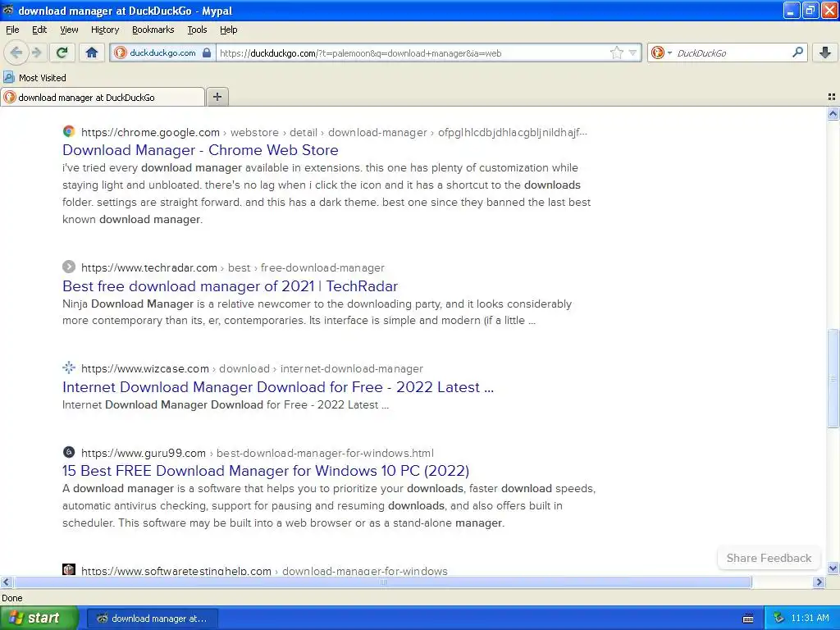Go forward with the forward arrow button
The image size is (840, 630).
[x=36, y=52]
